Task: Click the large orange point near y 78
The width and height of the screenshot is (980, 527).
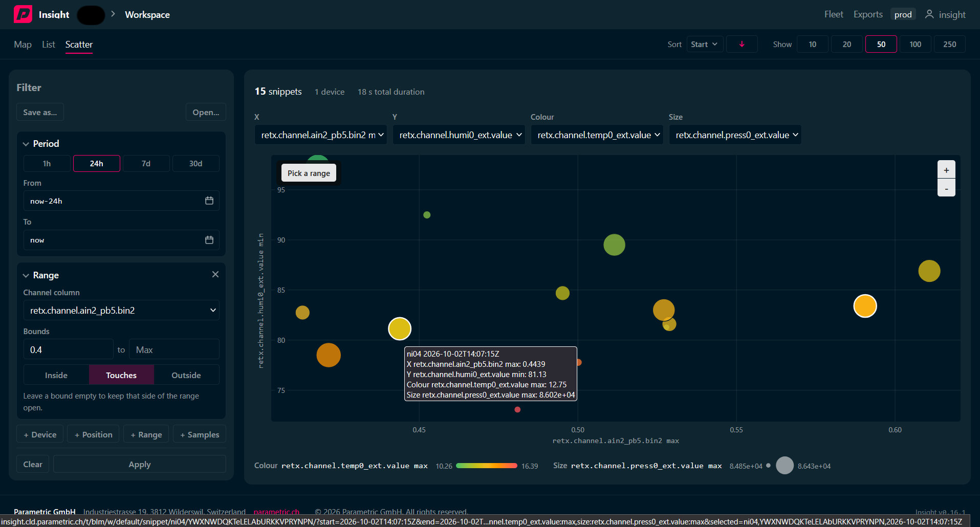Action: (x=329, y=355)
